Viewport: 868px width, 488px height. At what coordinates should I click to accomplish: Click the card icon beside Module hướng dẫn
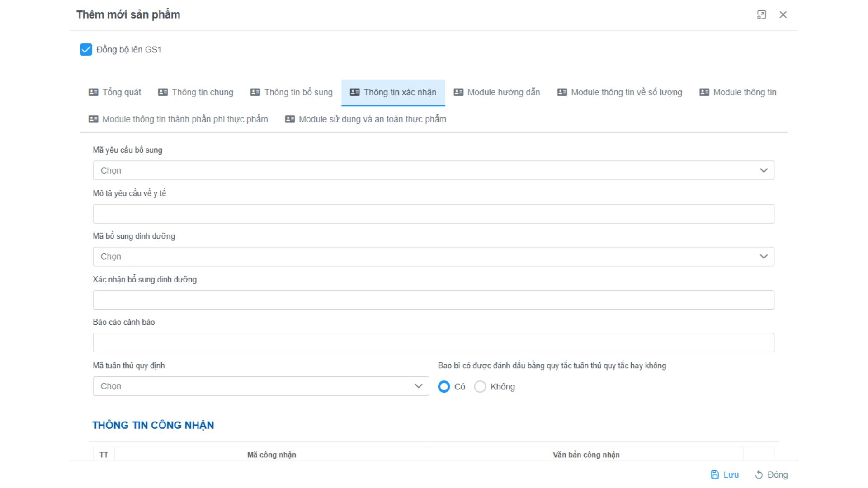[458, 92]
